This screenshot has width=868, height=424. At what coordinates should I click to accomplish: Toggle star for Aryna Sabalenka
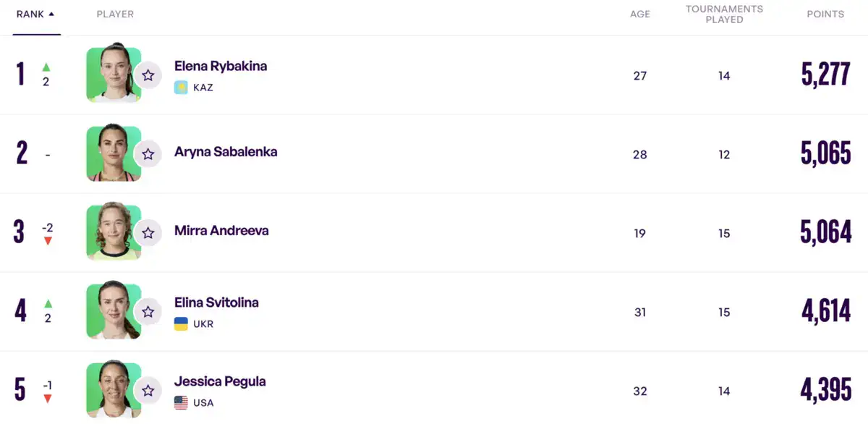(148, 154)
